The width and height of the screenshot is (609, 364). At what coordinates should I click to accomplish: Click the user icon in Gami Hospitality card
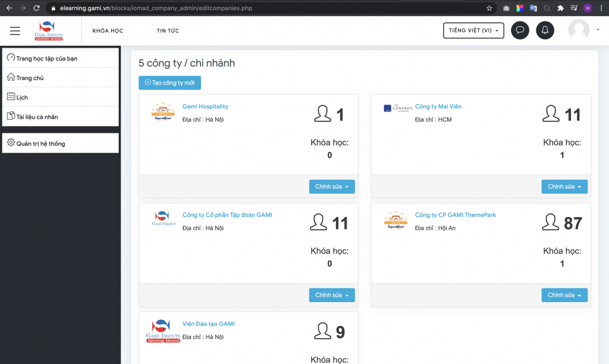point(323,114)
